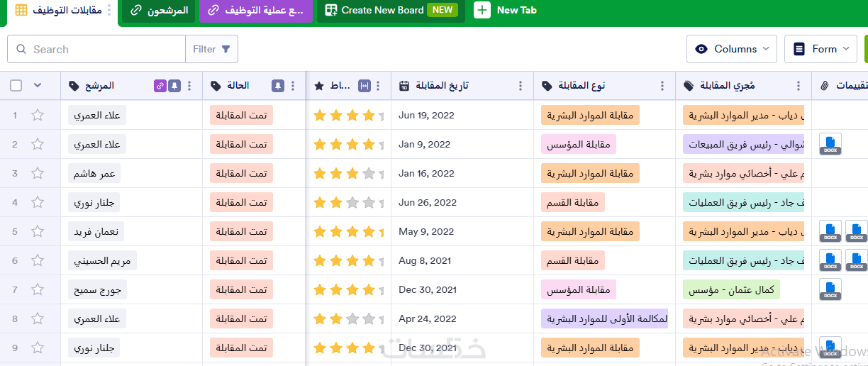Viewport: 868px width, 366px height.
Task: Select candidate عمر هاشم in row 3
Action: [95, 173]
